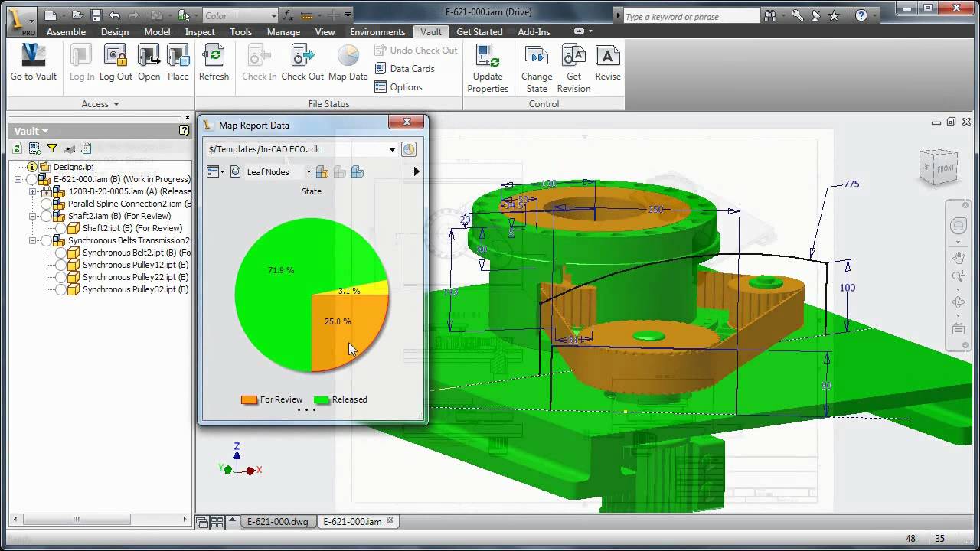Viewport: 980px width, 551px height.
Task: Click the Vault browser panel help icon
Action: [x=184, y=131]
